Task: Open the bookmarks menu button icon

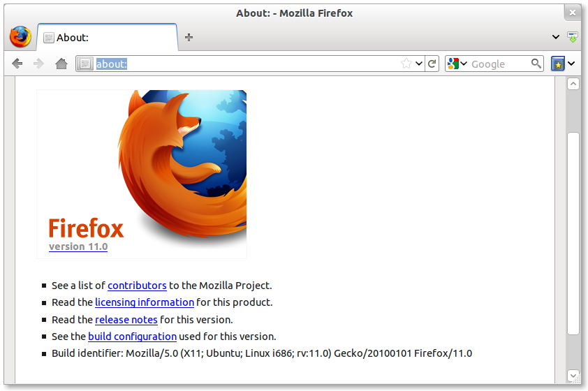Action: 558,64
